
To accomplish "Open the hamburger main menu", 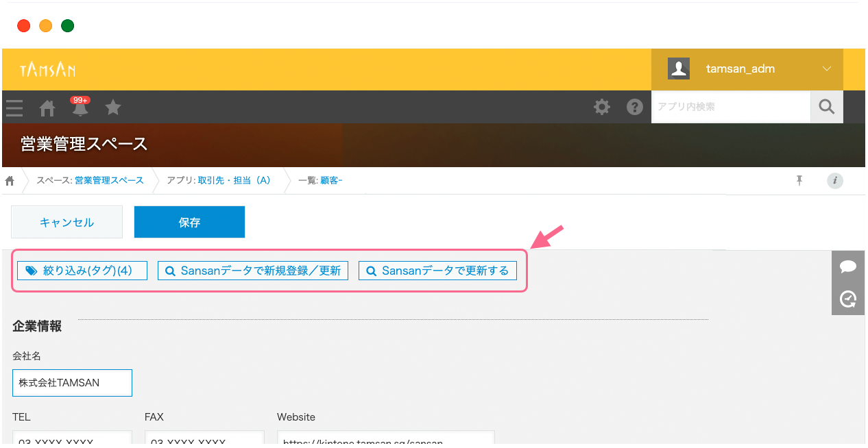I will point(14,108).
